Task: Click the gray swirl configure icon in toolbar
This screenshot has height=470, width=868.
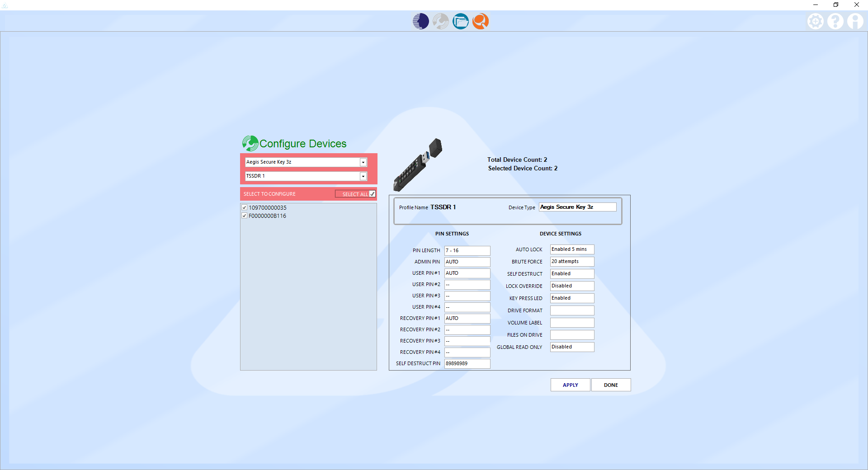Action: 440,21
